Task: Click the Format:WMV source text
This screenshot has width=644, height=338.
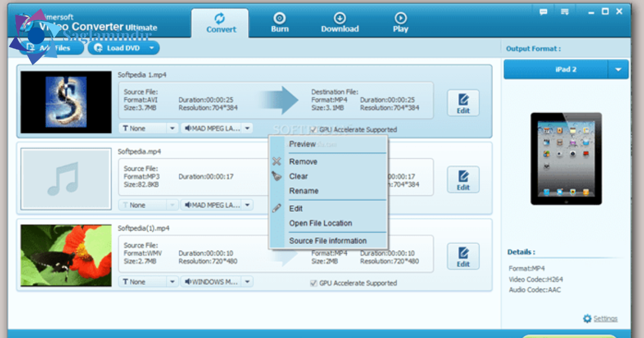Action: [x=142, y=253]
